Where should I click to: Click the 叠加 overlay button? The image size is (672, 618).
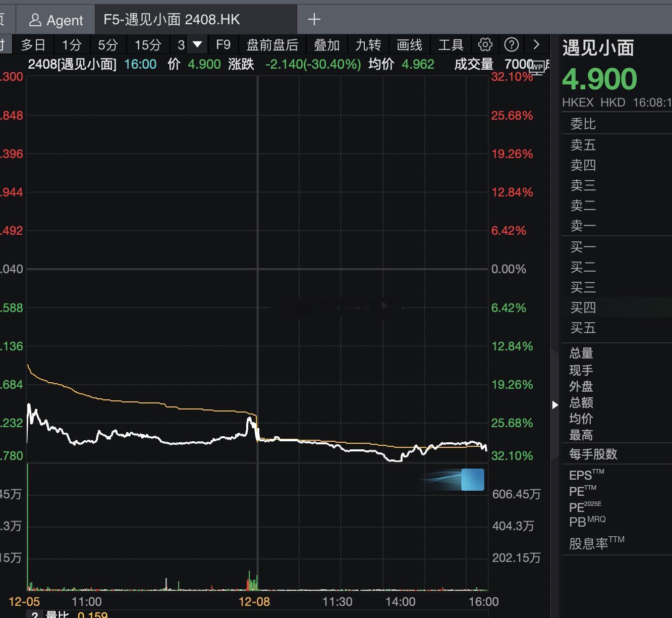(x=326, y=45)
